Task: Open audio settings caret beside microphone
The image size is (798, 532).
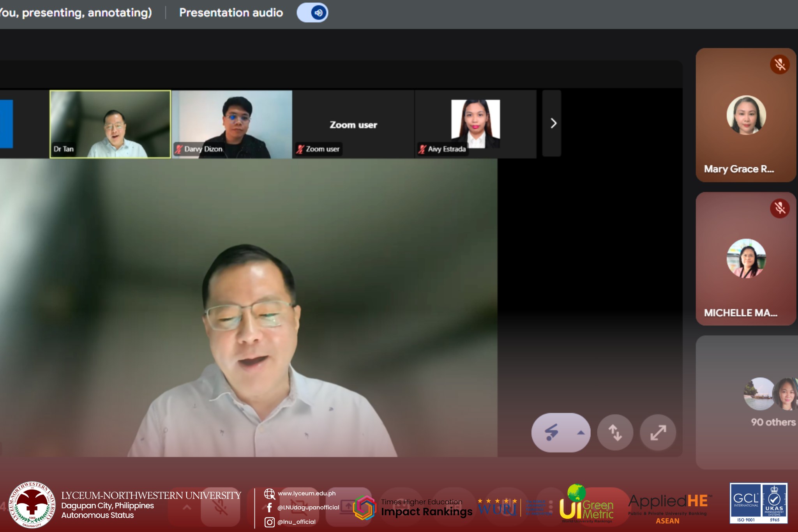Action: [x=187, y=507]
